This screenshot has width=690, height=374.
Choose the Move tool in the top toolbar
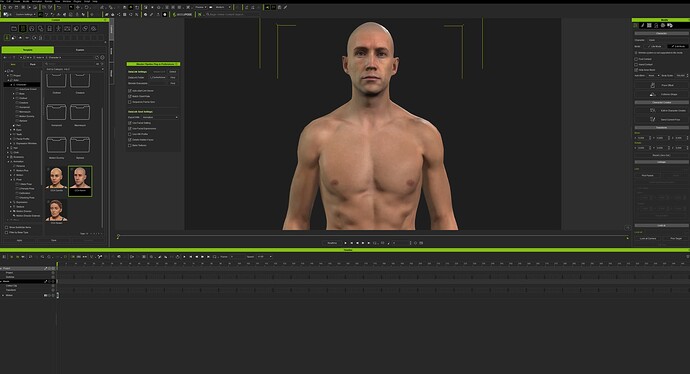coord(77,7)
